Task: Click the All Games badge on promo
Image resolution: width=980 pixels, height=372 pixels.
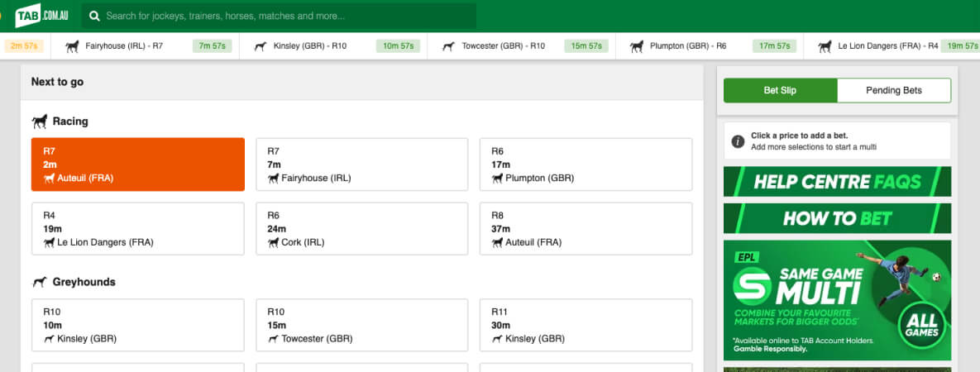Action: (924, 324)
